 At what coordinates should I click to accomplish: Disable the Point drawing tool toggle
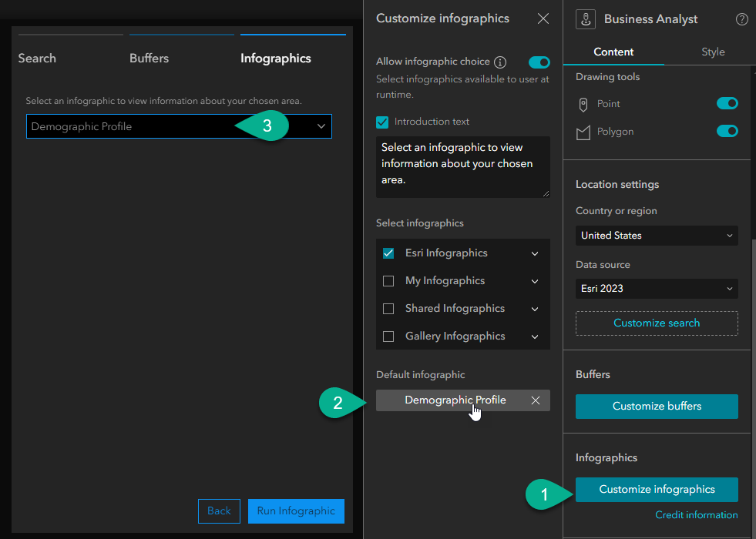[727, 103]
